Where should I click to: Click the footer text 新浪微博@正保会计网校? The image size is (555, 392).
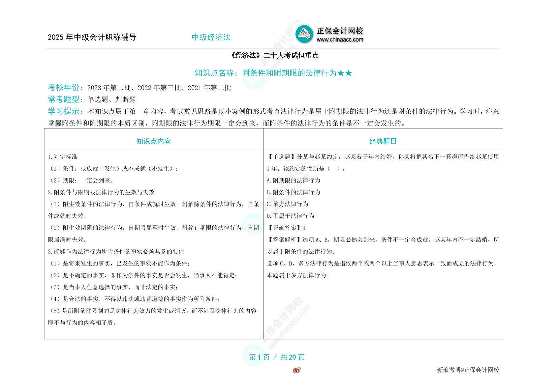coord(468,370)
